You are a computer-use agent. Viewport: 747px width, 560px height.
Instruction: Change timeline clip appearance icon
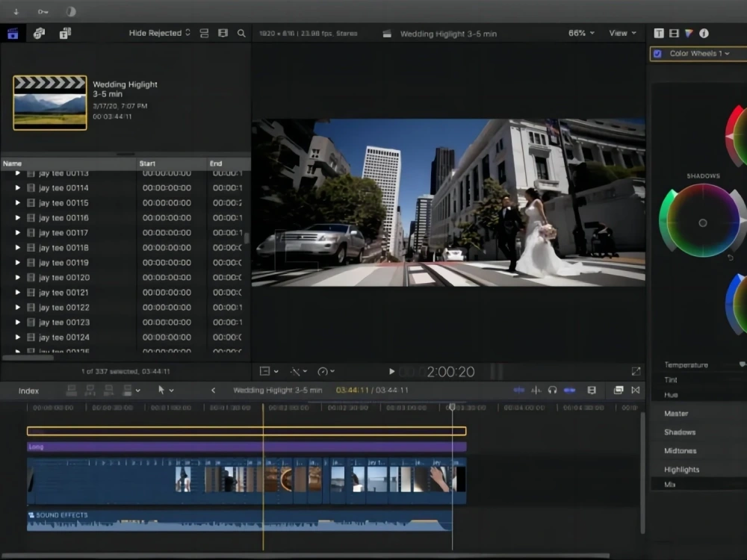(x=592, y=390)
